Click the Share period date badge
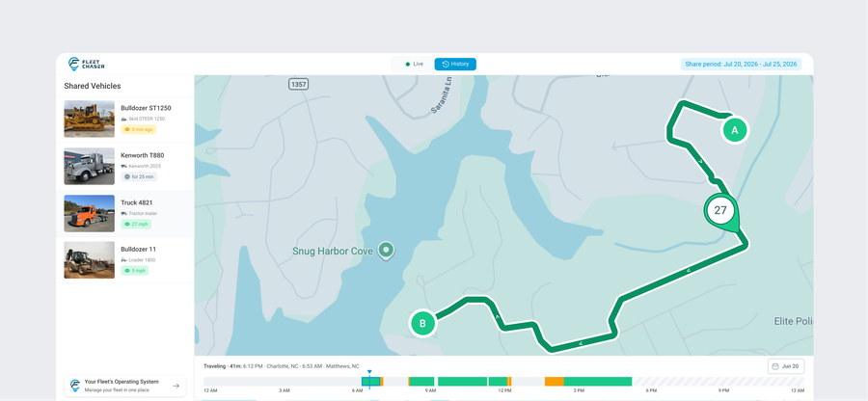Screen dimensions: 868x401 pyautogui.click(x=741, y=65)
